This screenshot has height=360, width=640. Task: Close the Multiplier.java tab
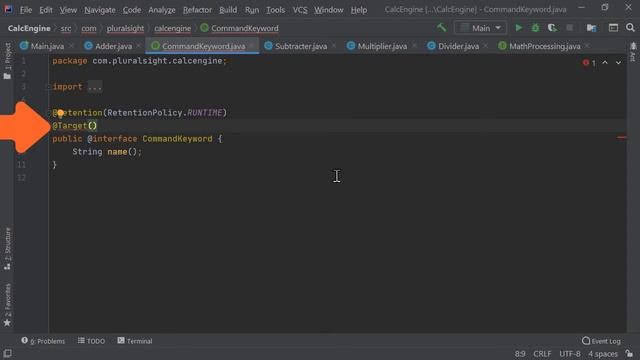coord(414,46)
